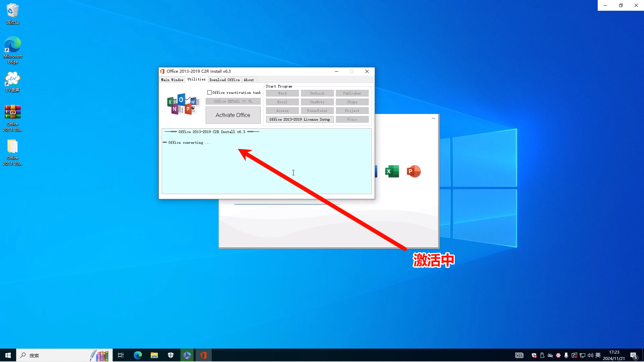The image size is (644, 362).
Task: Click the OutLook start program button
Action: tap(317, 93)
